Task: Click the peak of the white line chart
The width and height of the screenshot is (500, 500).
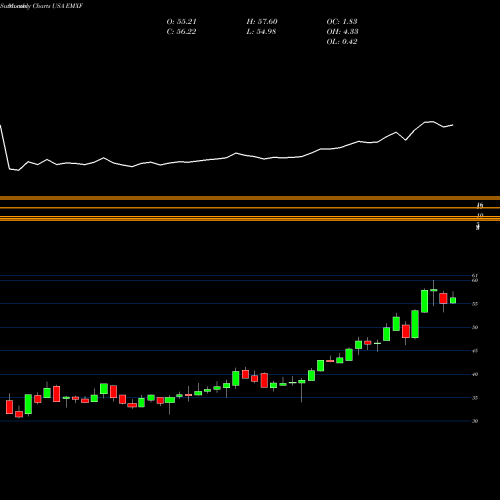Action: click(x=432, y=122)
